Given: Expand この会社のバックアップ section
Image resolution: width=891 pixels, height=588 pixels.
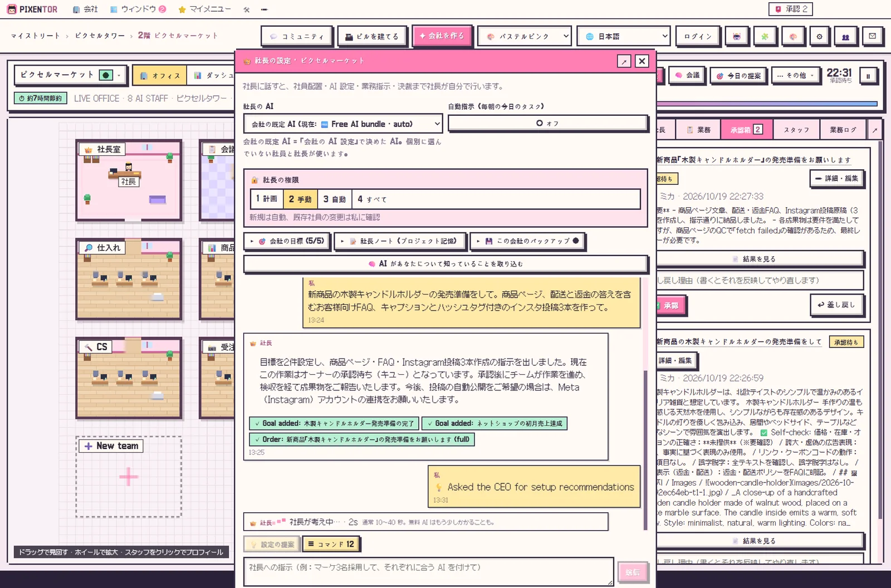Looking at the screenshot, I should [527, 241].
